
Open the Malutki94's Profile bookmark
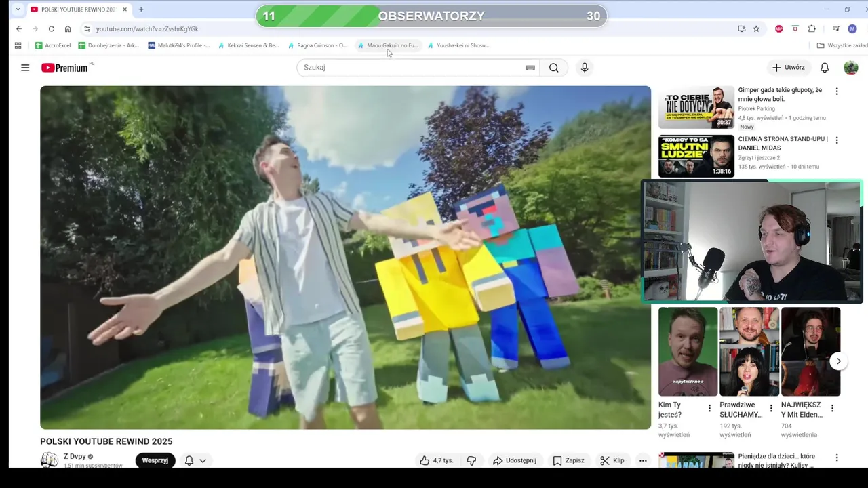pos(179,45)
